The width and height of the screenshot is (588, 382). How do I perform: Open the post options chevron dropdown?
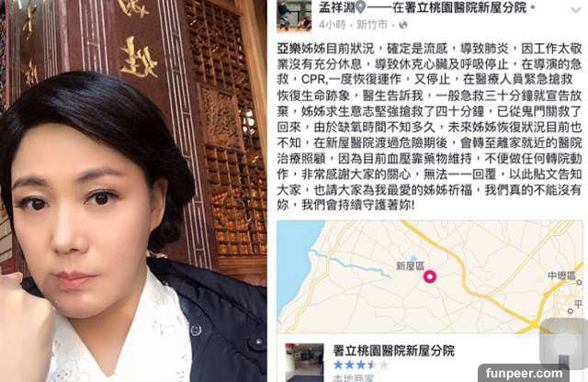coord(576,10)
